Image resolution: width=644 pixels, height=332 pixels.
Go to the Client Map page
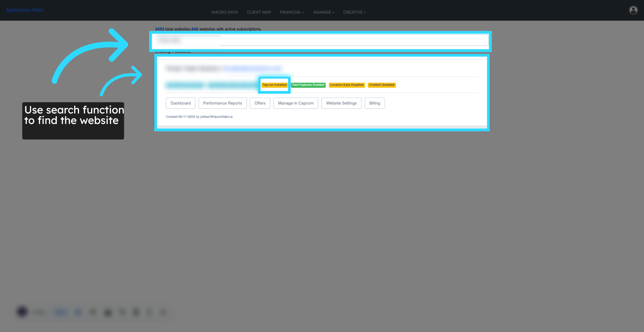point(259,12)
